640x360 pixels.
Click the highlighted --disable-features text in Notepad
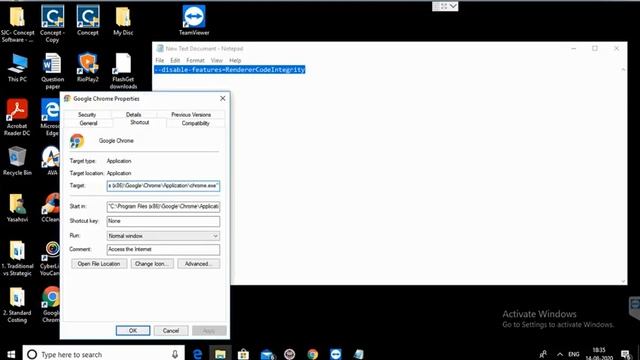click(x=229, y=70)
